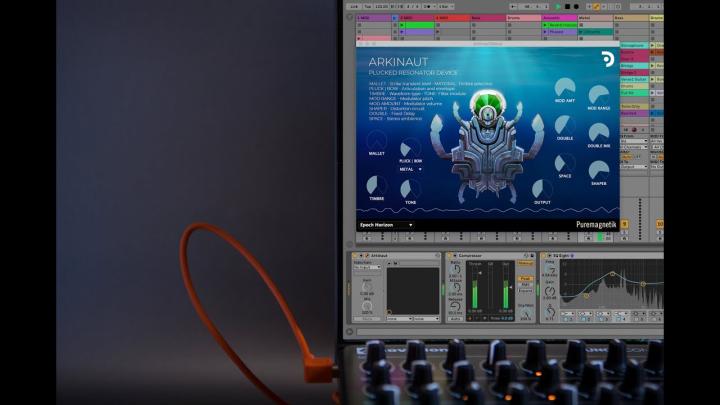
Task: Click the SHAPER knob
Action: pos(599,170)
